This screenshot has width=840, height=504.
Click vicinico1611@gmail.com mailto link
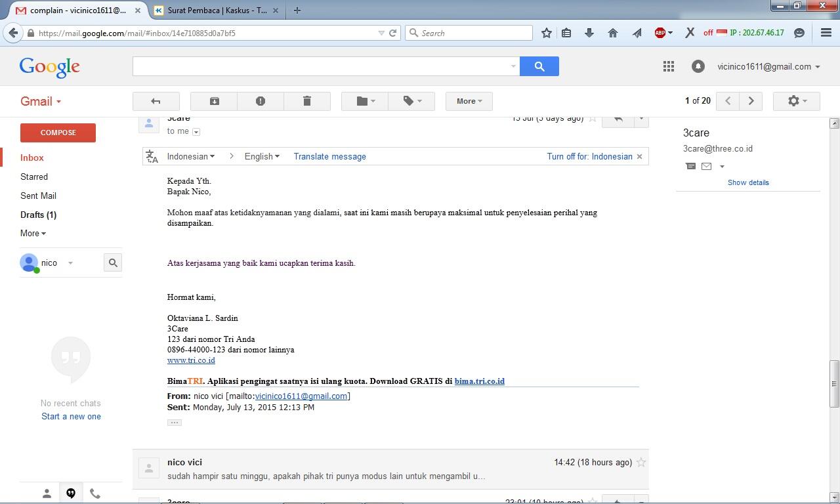(x=301, y=396)
